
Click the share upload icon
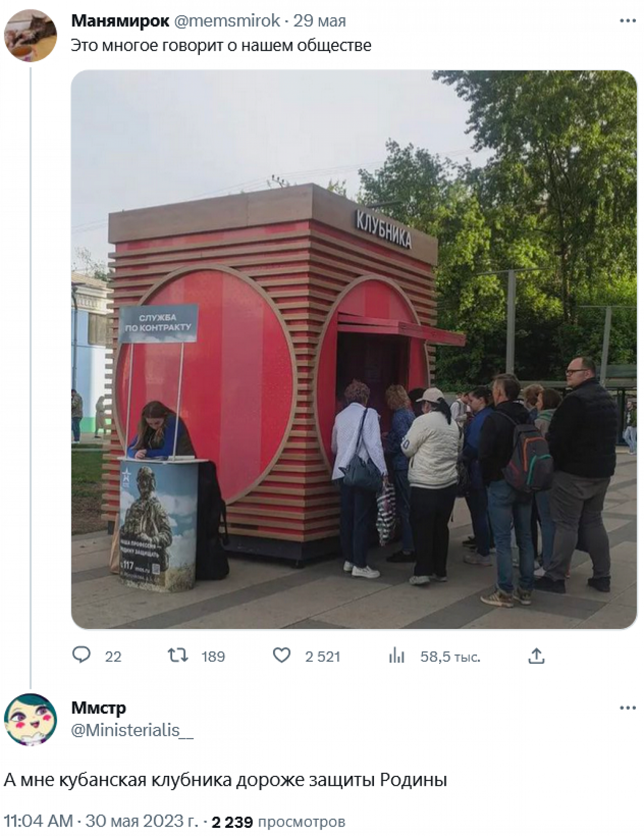pos(536,656)
